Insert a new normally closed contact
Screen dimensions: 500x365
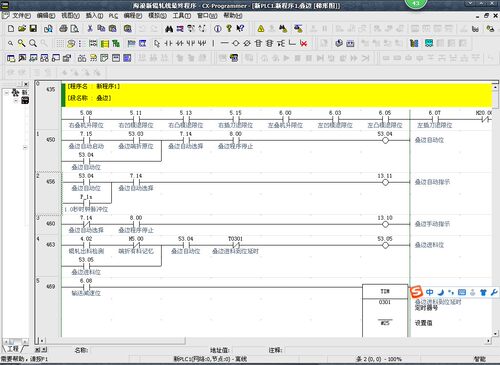[x=180, y=43]
